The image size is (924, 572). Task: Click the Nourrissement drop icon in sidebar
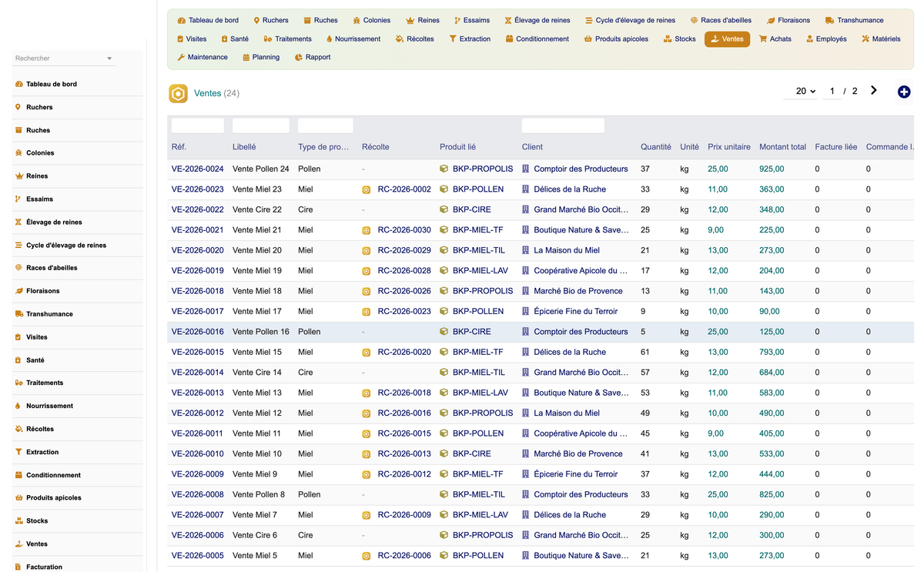tap(18, 406)
